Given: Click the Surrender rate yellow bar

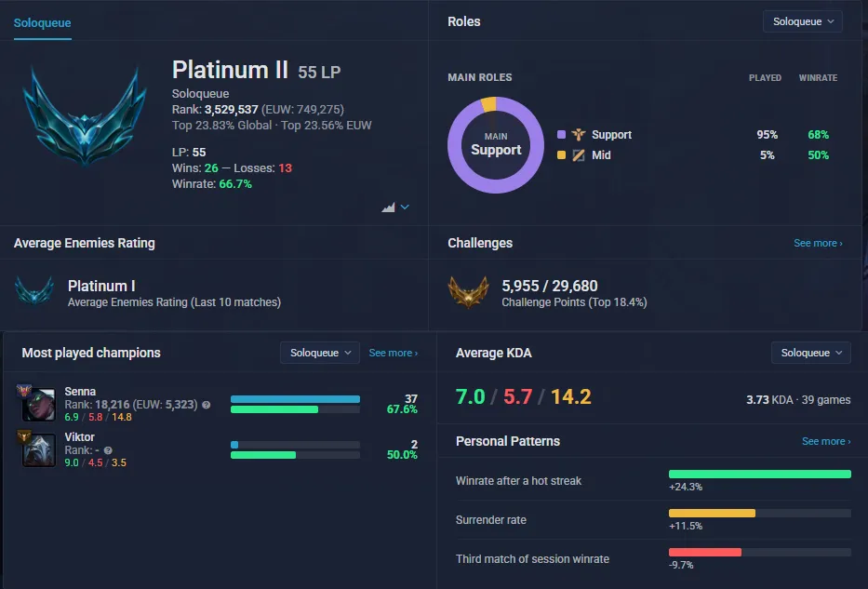Looking at the screenshot, I should [712, 513].
